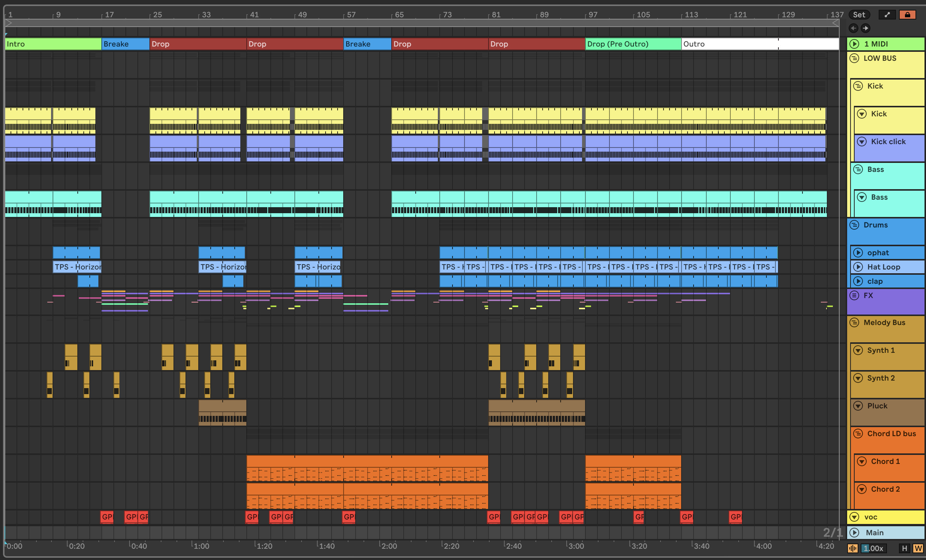The width and height of the screenshot is (926, 560).
Task: Toggle the waveform zoom display button
Action: tap(852, 548)
